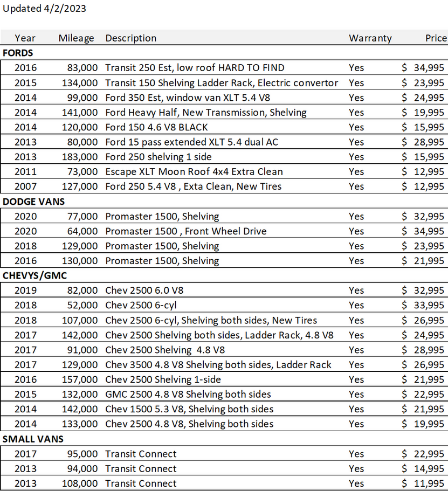This screenshot has width=448, height=491.
Task: Click the 91,000 mileage cell
Action: point(82,350)
